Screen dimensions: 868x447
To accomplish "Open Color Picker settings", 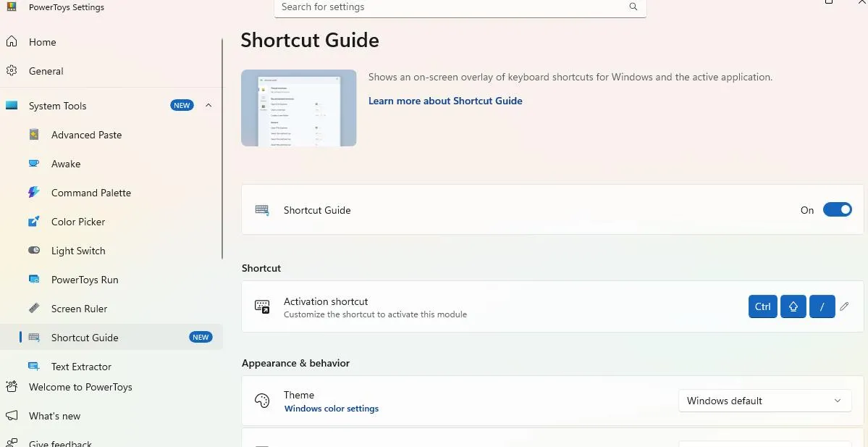I will 111,222.
